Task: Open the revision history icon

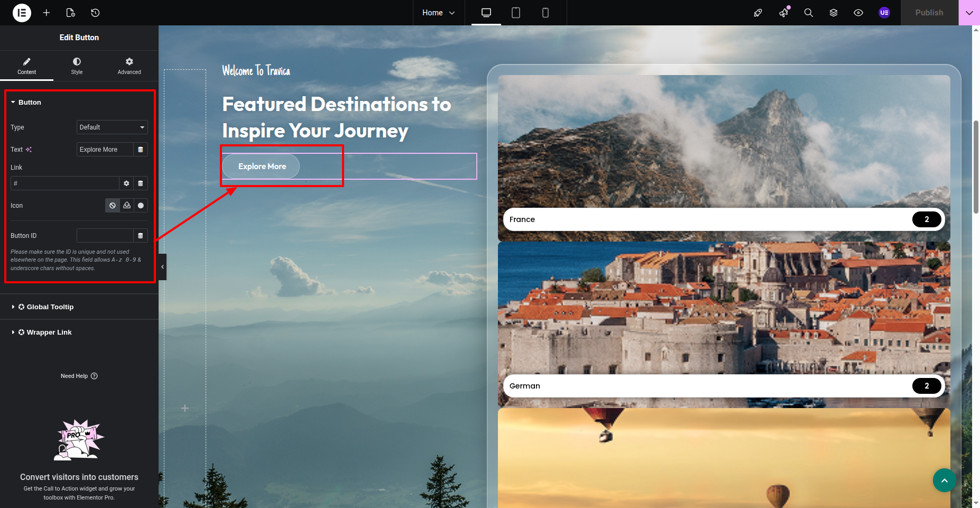Action: (x=95, y=13)
